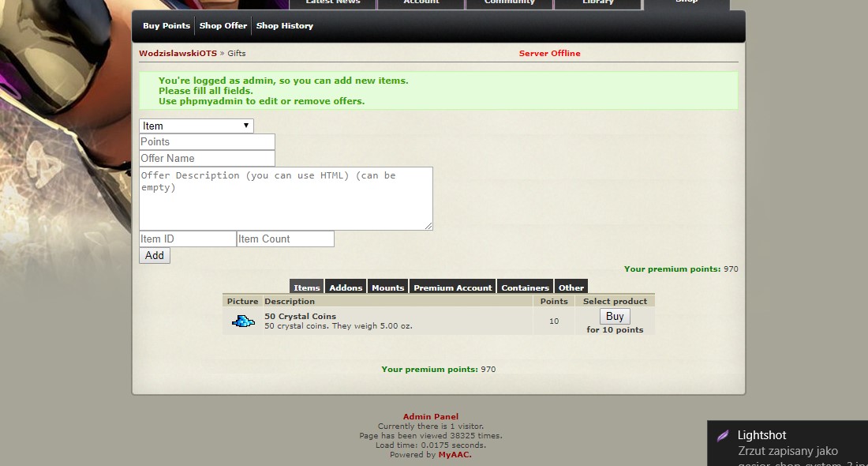Click into the Offer Description textarea

click(x=286, y=199)
